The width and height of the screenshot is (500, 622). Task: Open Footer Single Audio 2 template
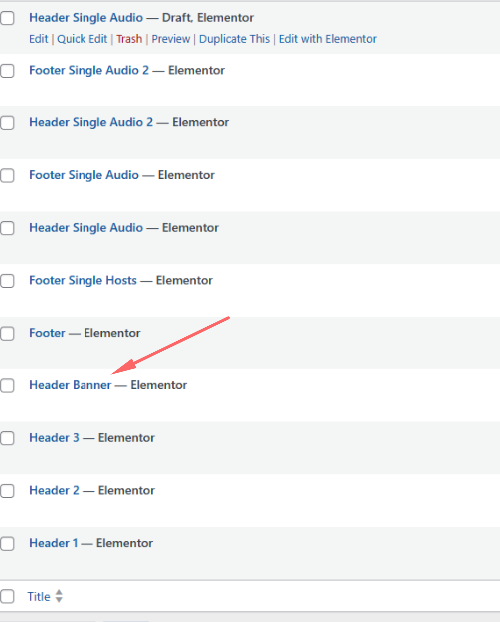click(x=89, y=70)
